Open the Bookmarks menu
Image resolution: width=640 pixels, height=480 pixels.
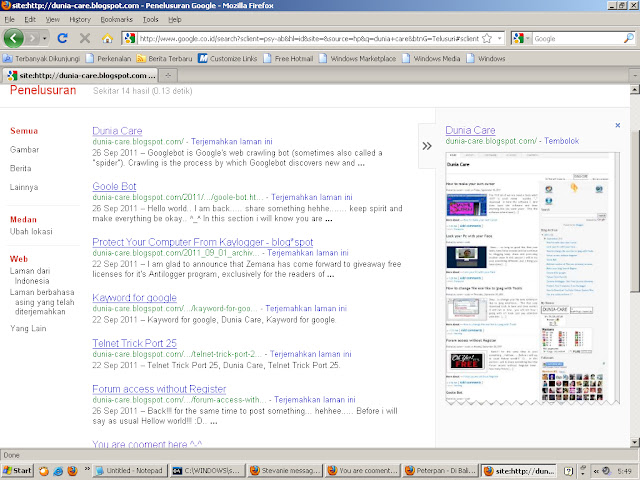116,19
